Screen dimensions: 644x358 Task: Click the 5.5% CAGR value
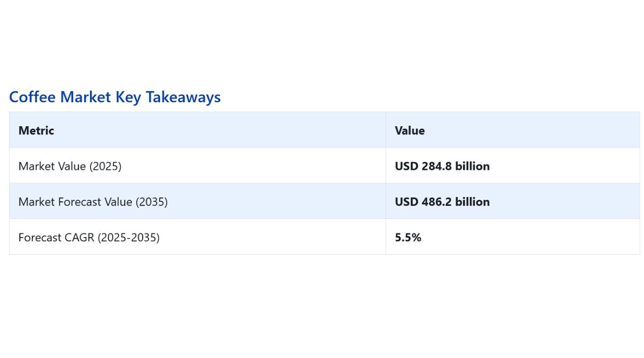408,238
